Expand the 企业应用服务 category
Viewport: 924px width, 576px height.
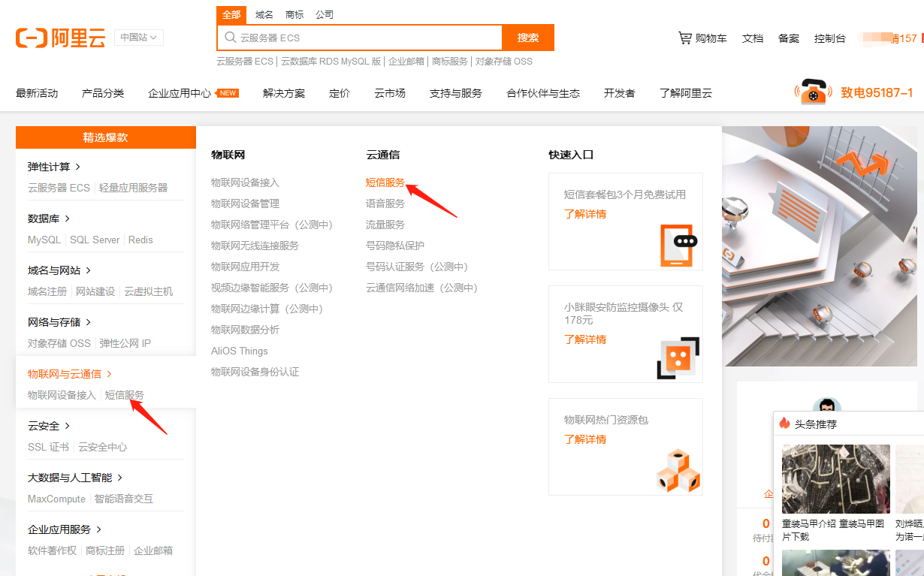pos(65,529)
